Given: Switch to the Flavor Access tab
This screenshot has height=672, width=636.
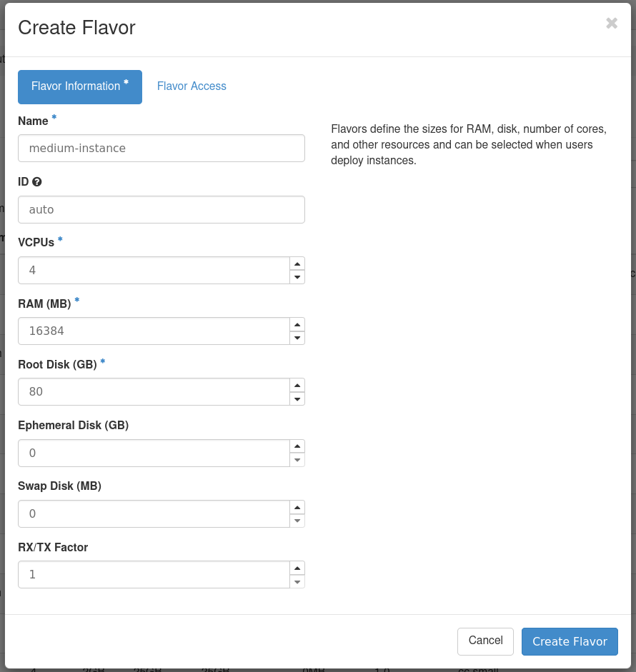Looking at the screenshot, I should pyautogui.click(x=192, y=86).
